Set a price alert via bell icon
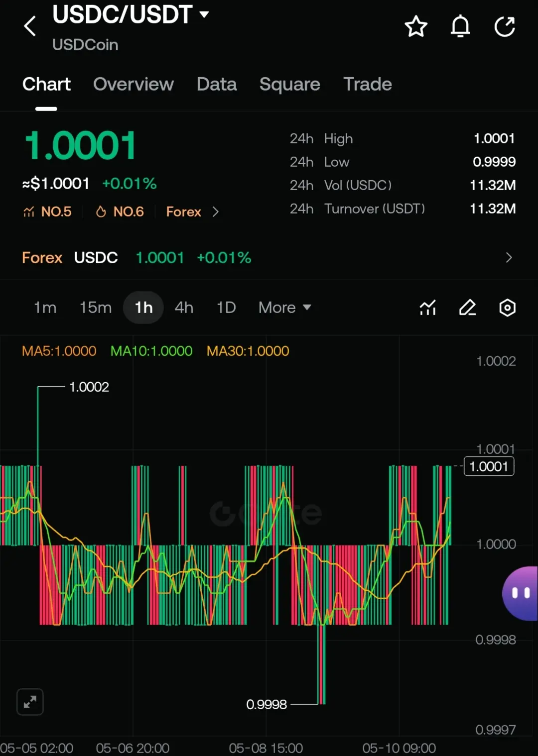This screenshot has width=538, height=756. click(460, 26)
